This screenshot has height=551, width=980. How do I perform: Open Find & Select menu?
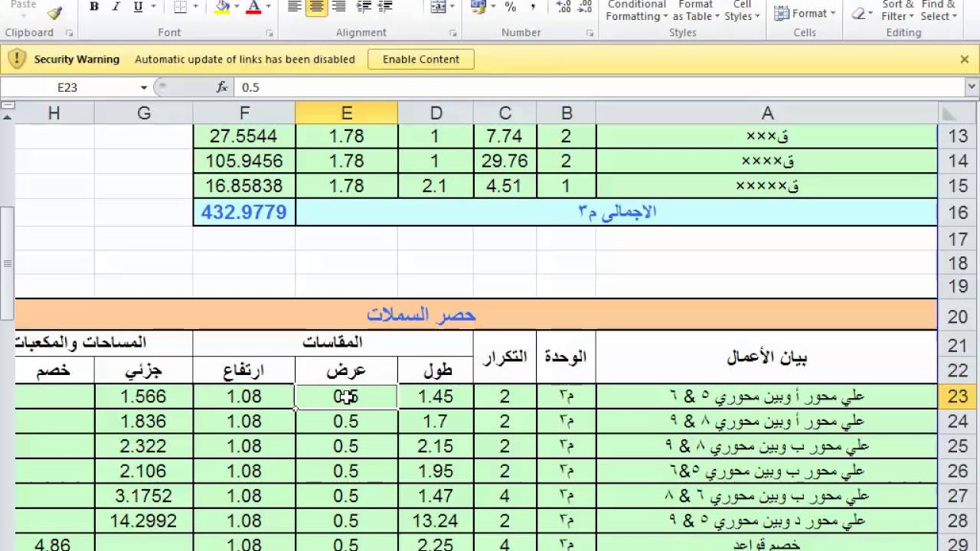pos(938,11)
